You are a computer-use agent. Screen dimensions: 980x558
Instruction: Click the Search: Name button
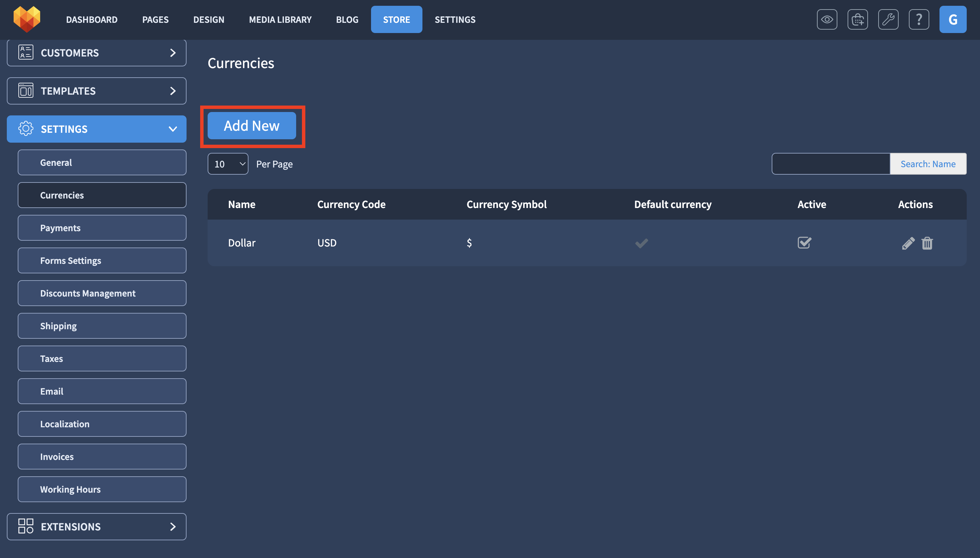[928, 164]
